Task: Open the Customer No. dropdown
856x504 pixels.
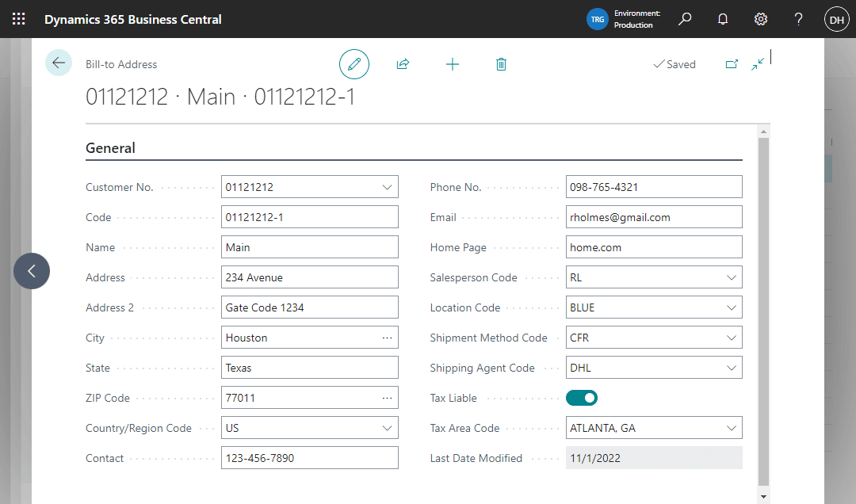Action: tap(388, 186)
